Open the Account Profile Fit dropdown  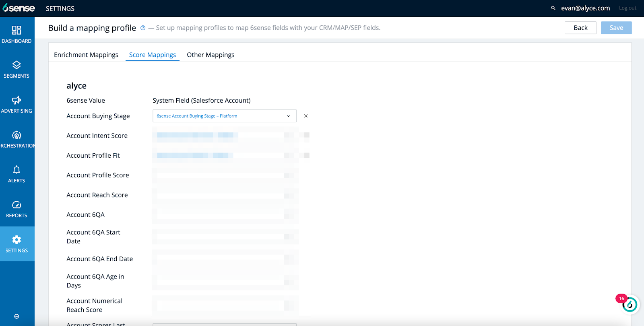[225, 155]
